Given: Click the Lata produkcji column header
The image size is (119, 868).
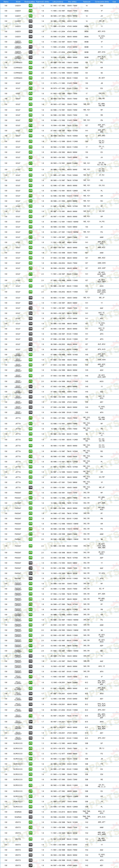Looking at the screenshot, I should pos(58,1).
